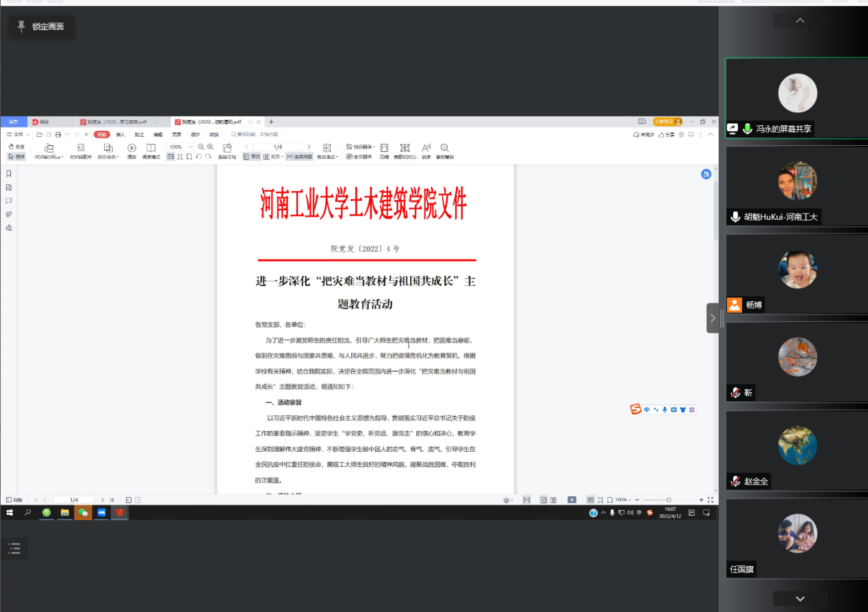Open the bookmark panel in left sidebar
This screenshot has height=612, width=868.
coord(9,174)
